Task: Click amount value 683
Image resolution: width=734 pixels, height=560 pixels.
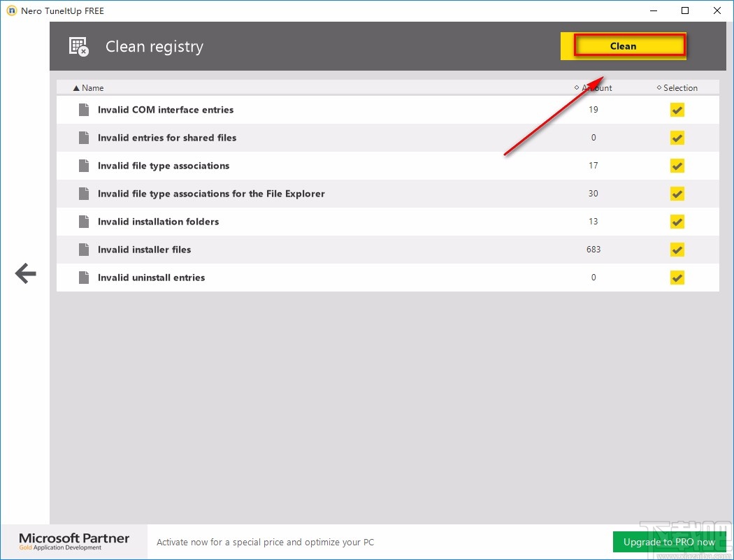Action: 593,250
